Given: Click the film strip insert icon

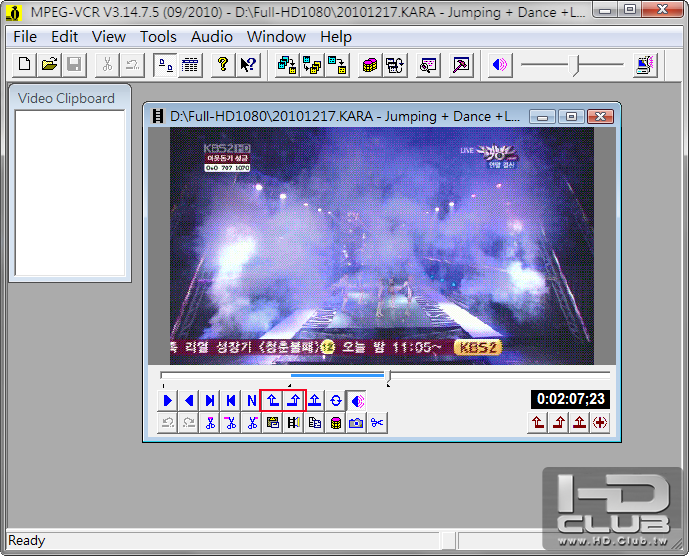Looking at the screenshot, I should 294,423.
